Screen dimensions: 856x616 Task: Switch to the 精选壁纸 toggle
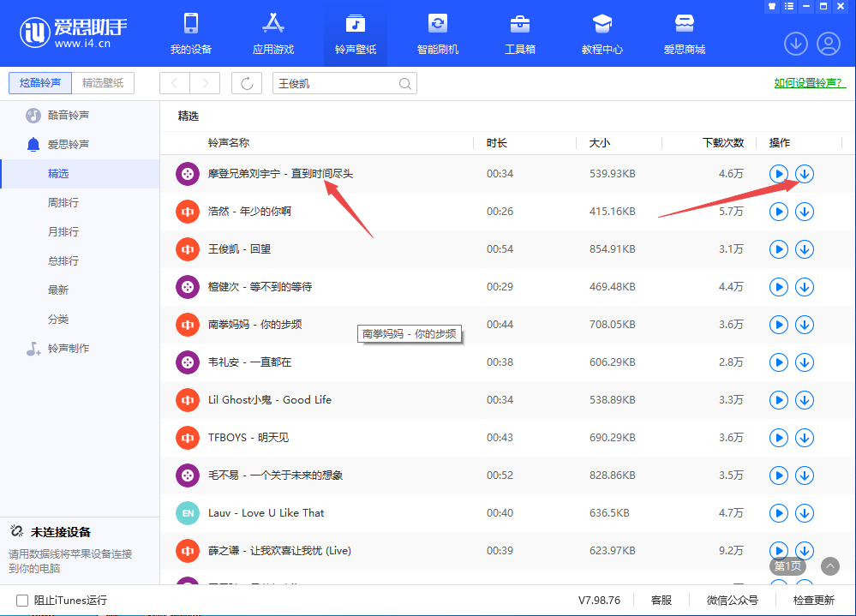pos(103,83)
